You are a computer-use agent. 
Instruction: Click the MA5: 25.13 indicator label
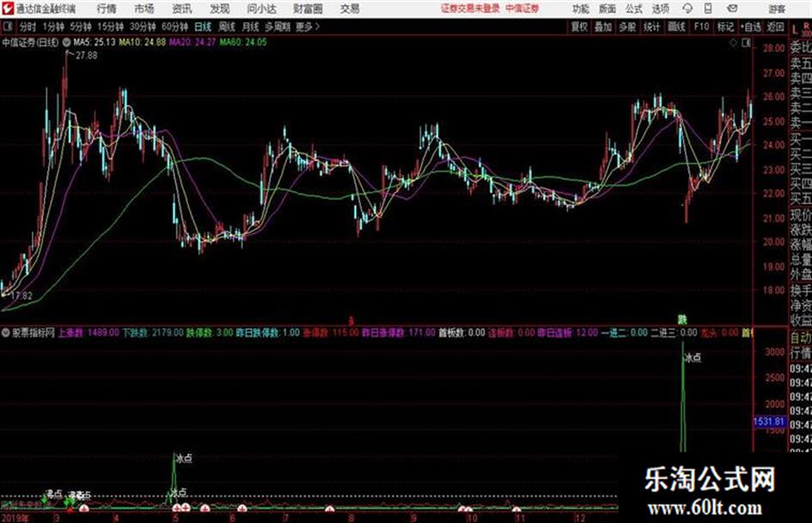click(95, 42)
